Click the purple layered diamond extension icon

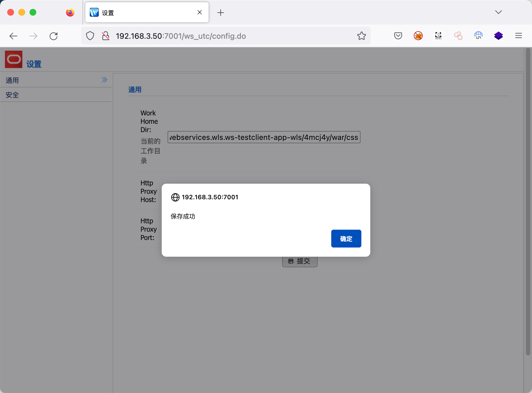click(498, 36)
